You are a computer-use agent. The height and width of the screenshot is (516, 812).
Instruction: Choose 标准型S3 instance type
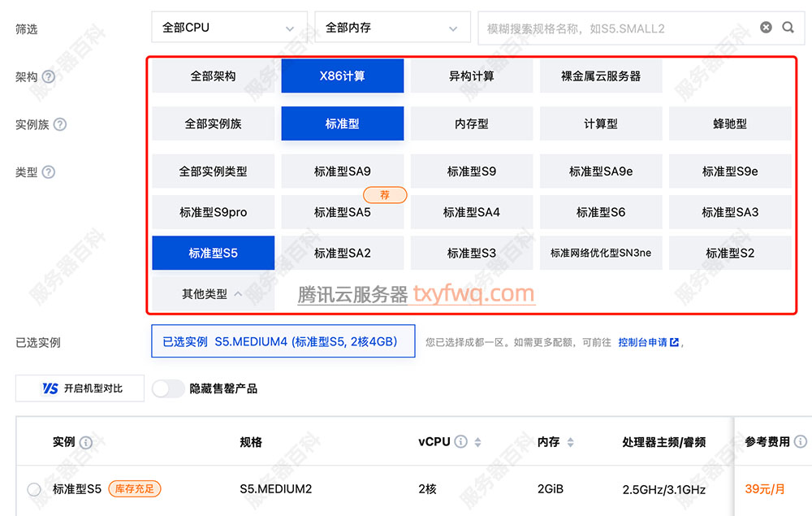point(472,254)
